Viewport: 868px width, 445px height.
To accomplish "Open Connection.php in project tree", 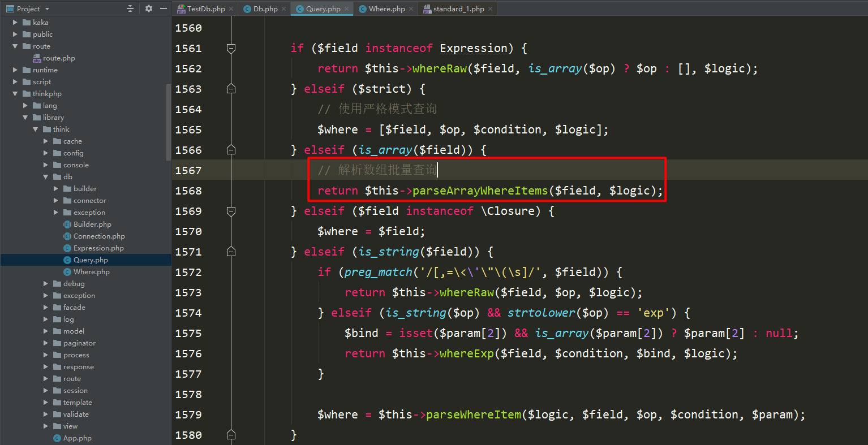I will (99, 236).
